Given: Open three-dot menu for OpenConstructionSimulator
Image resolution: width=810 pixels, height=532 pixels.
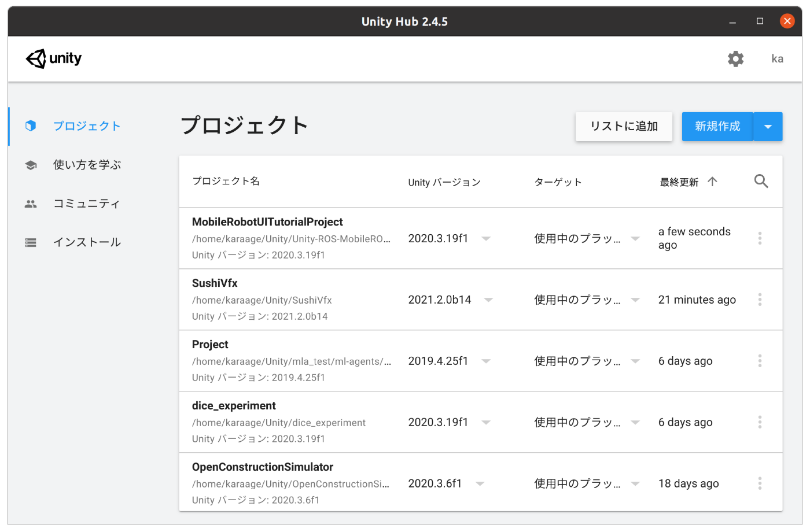Looking at the screenshot, I should [760, 483].
